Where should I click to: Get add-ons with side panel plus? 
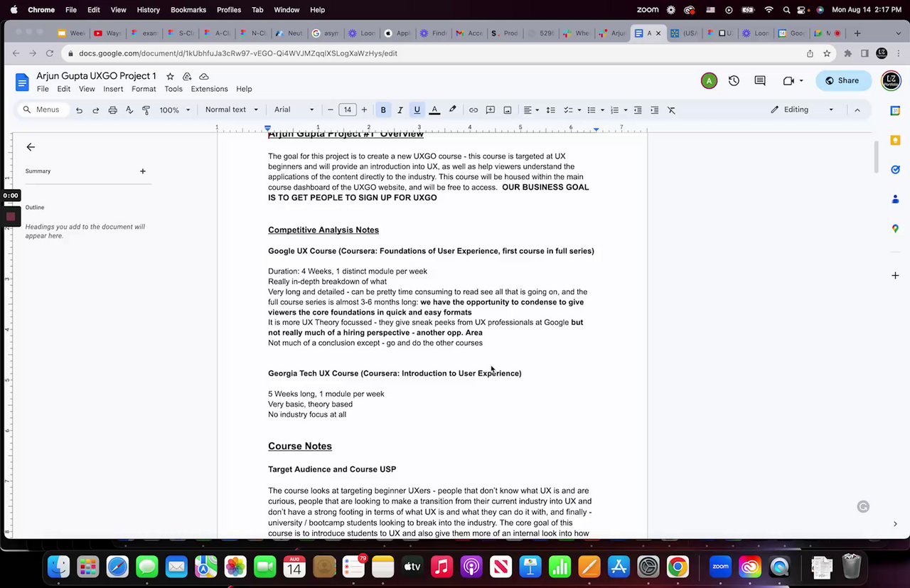point(895,275)
